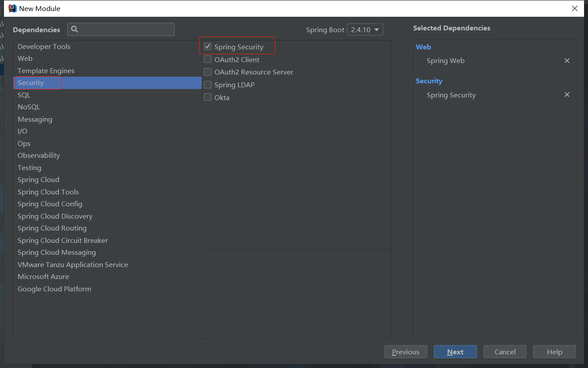Check the OAuth2 Resource Server option
Viewport: 588px width, 368px height.
tap(208, 72)
